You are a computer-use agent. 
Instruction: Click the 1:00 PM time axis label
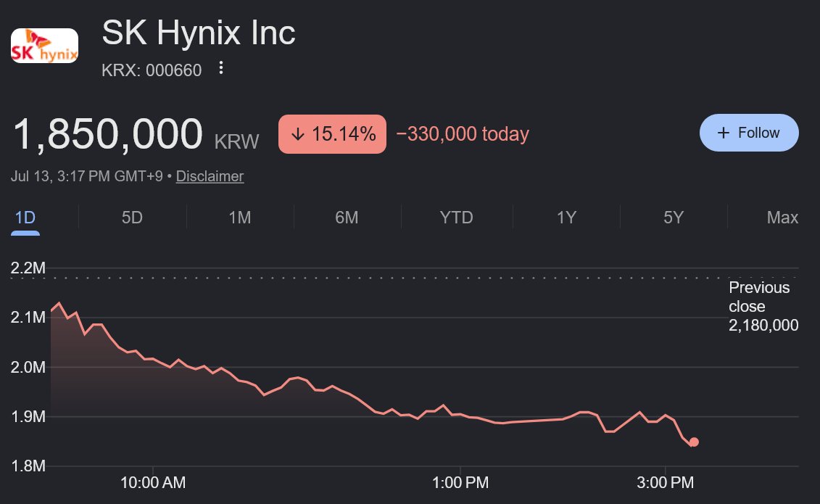(x=460, y=482)
